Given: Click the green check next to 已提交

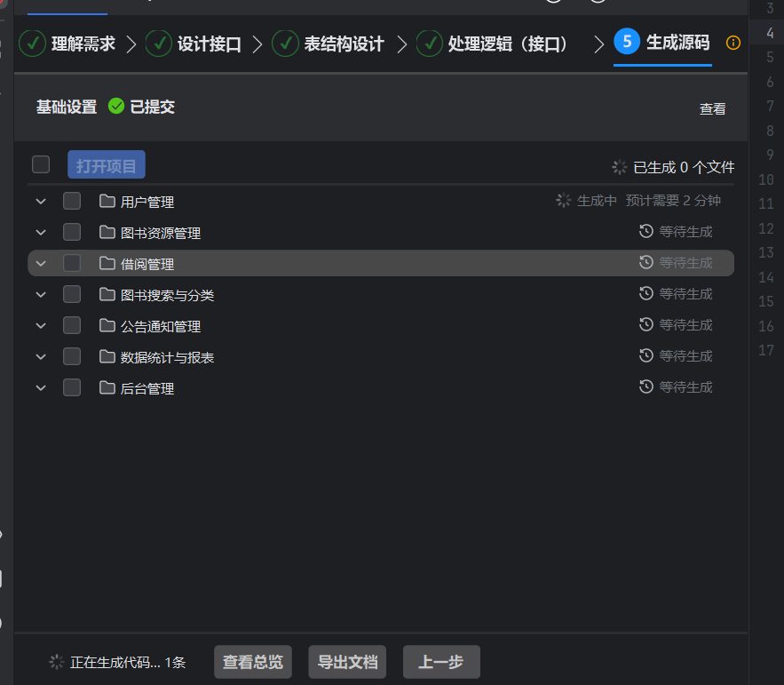Looking at the screenshot, I should [116, 105].
